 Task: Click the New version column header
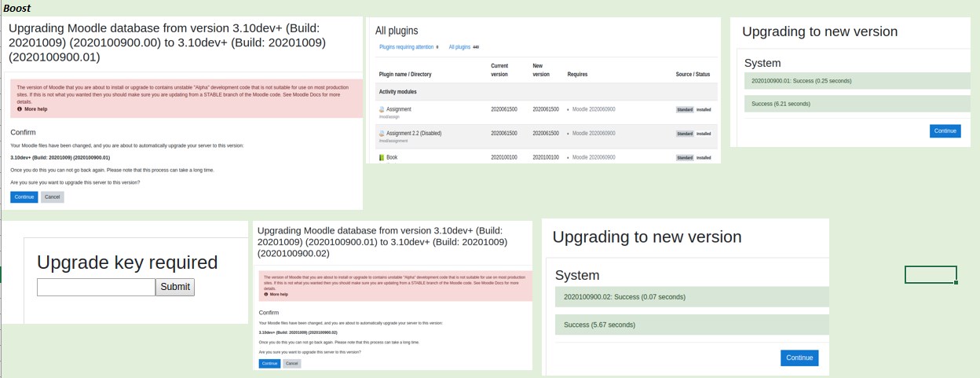(x=541, y=70)
